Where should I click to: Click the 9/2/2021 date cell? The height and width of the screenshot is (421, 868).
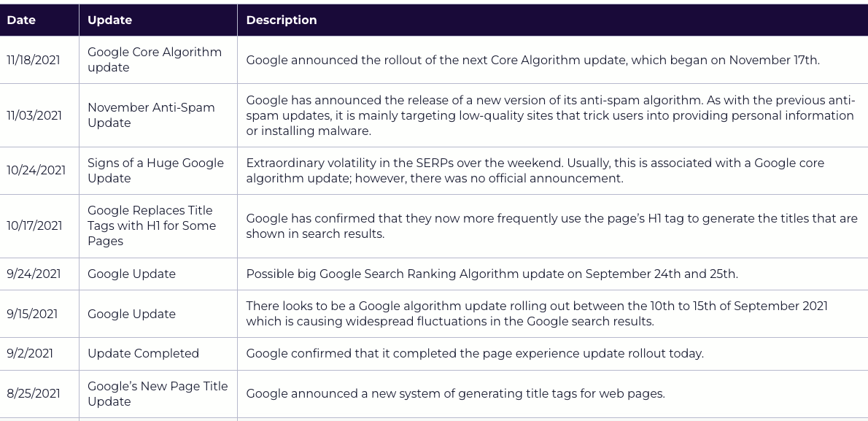tap(39, 353)
